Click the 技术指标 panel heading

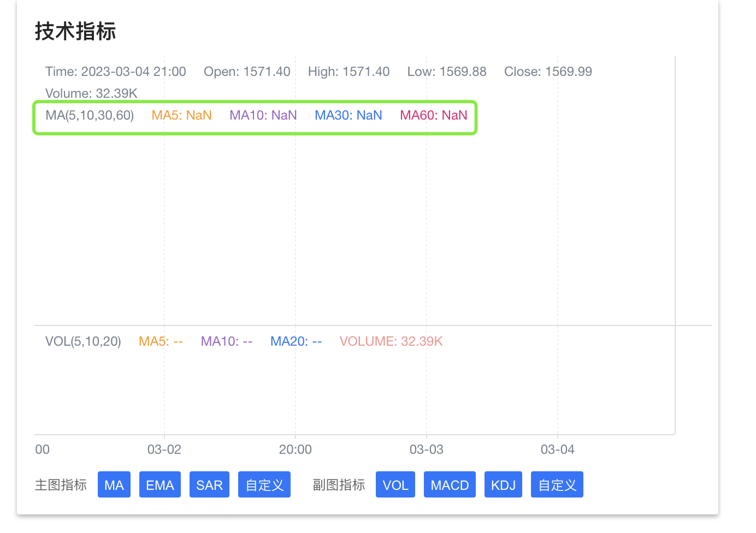coord(75,31)
